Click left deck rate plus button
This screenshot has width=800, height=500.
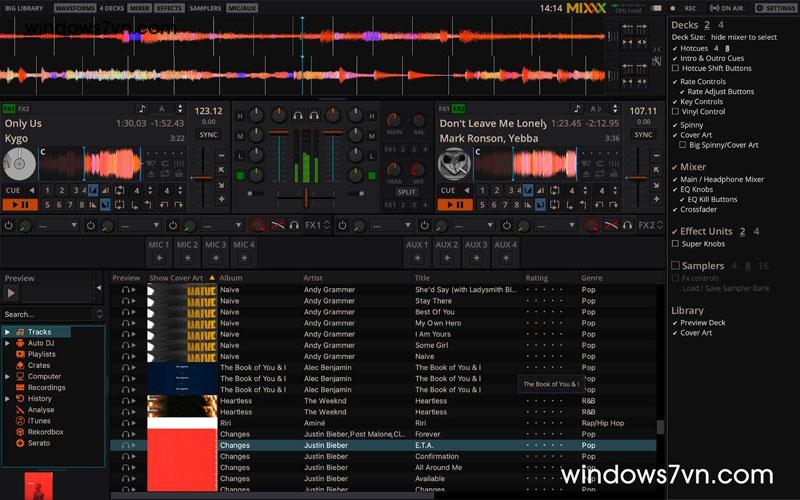click(x=221, y=199)
